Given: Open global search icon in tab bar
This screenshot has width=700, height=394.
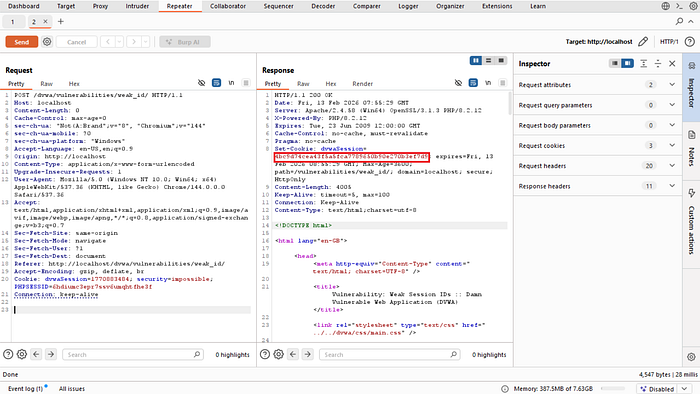Looking at the screenshot, I should coord(679,21).
